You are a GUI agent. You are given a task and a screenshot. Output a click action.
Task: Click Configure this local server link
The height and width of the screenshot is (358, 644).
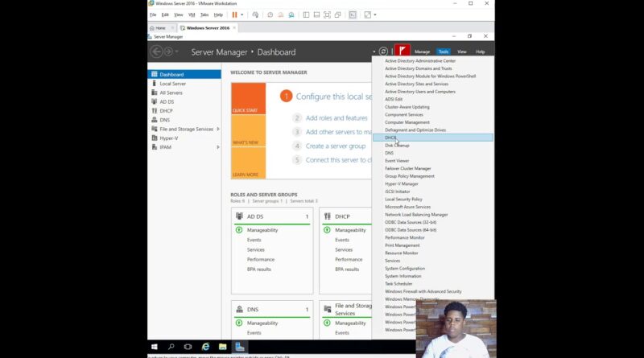(x=333, y=97)
